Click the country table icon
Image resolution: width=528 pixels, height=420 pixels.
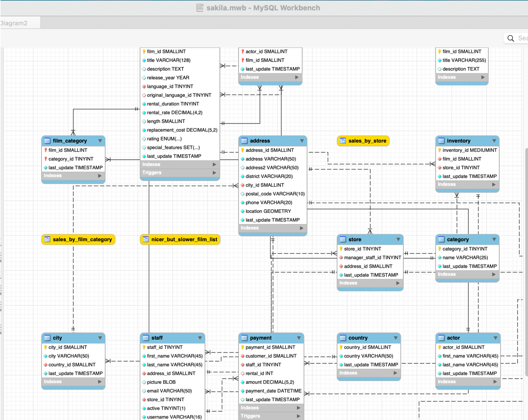tap(343, 338)
